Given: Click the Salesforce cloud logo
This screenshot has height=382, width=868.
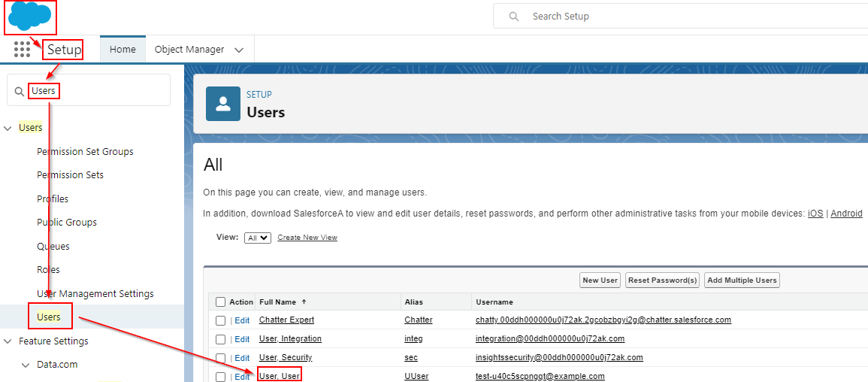Looking at the screenshot, I should pyautogui.click(x=30, y=16).
